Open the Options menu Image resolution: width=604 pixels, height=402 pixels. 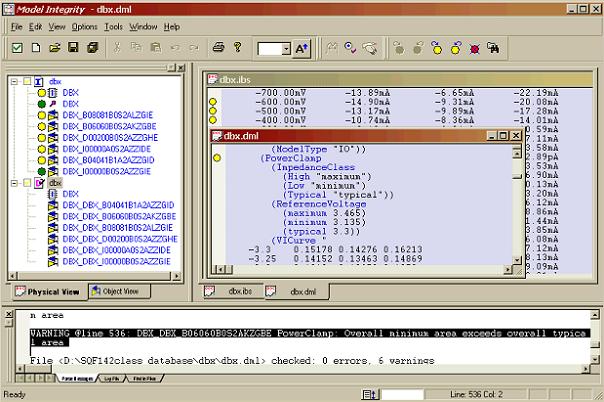coord(84,27)
